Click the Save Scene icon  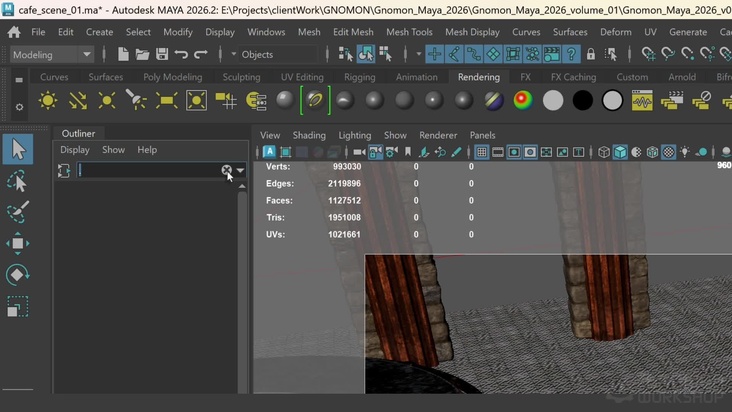(161, 54)
